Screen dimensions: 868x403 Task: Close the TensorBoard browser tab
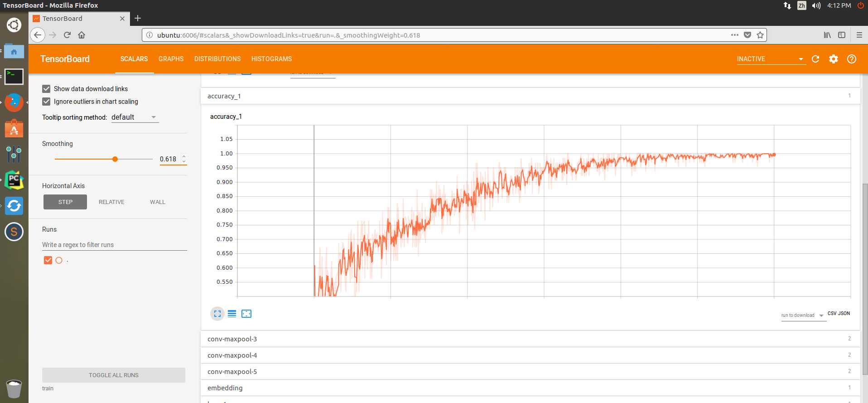(122, 19)
